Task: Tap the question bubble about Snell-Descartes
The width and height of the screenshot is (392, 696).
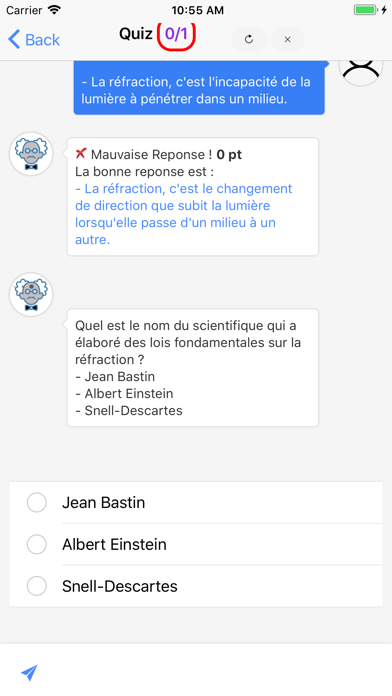Action: [x=193, y=368]
